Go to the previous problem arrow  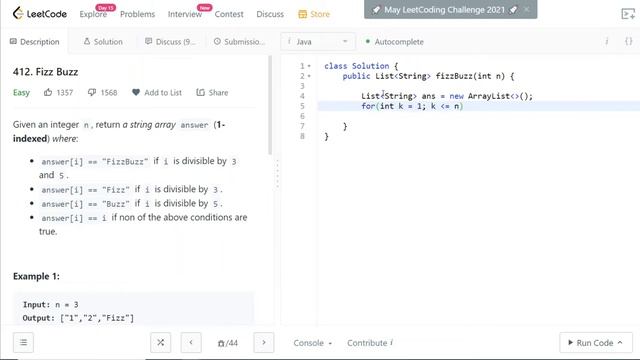coord(191,342)
